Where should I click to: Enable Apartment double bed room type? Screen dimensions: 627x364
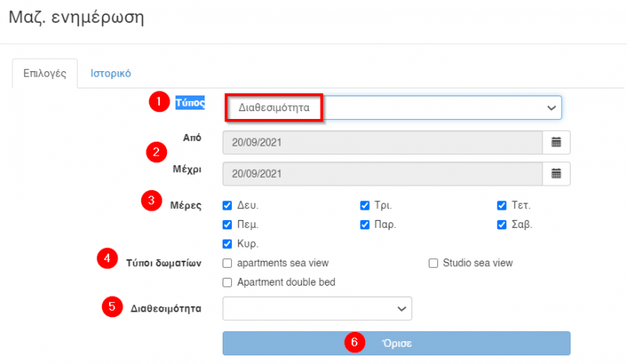click(x=227, y=282)
